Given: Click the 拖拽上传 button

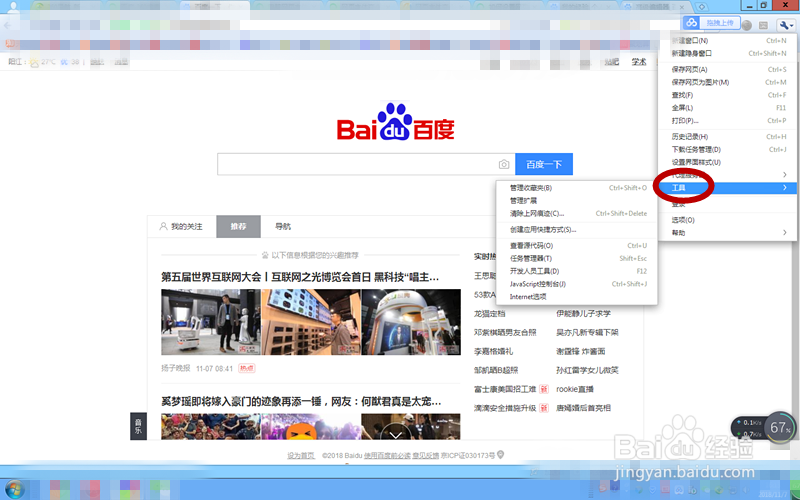Looking at the screenshot, I should pyautogui.click(x=719, y=23).
